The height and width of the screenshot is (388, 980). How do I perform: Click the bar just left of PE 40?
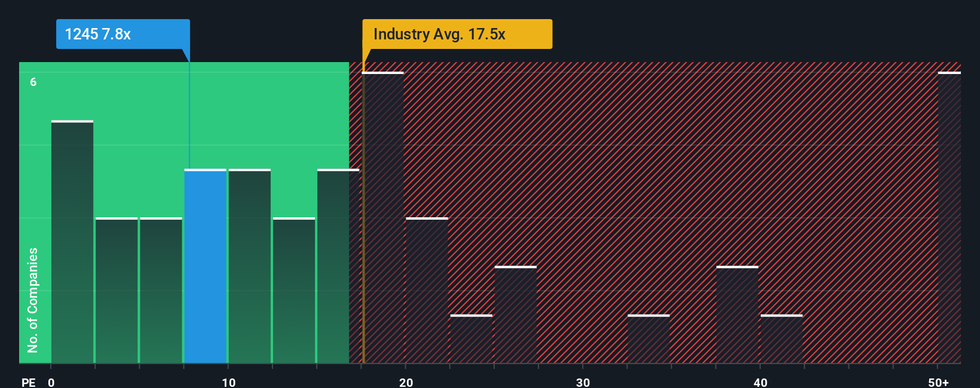pos(737,315)
